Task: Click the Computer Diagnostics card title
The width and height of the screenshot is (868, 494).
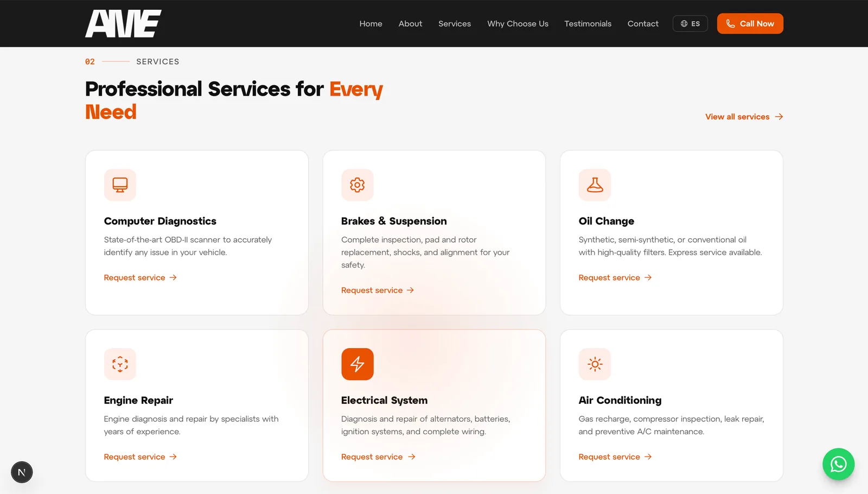Action: pos(160,221)
